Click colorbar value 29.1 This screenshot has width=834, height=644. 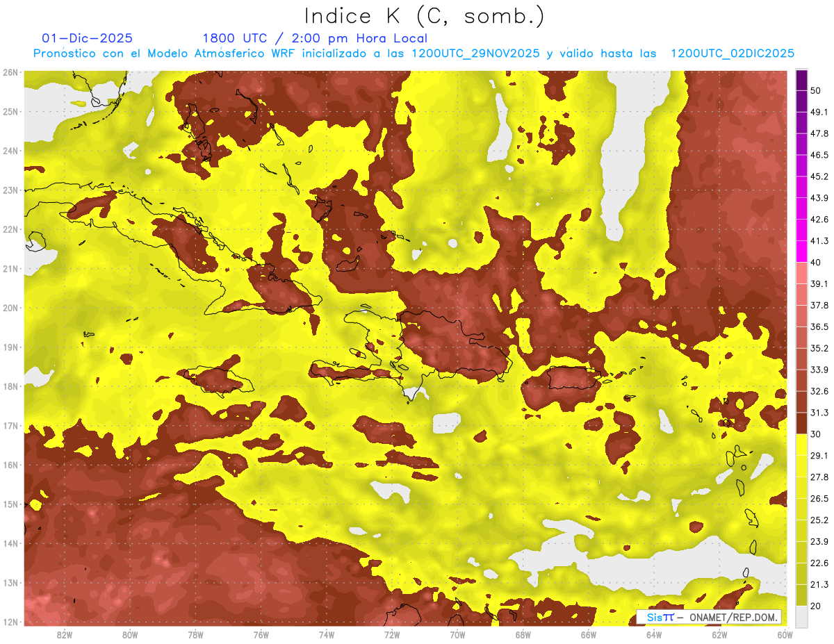[x=819, y=456]
